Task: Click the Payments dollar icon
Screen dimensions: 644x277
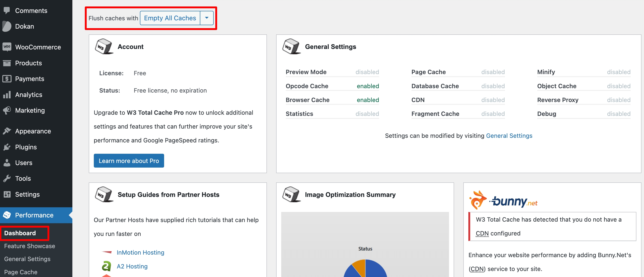Action: (7, 79)
